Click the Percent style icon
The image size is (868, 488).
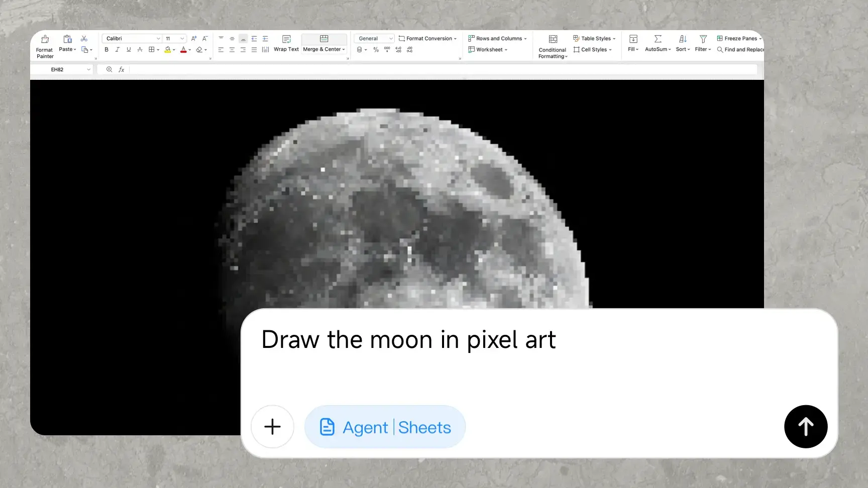tap(375, 49)
